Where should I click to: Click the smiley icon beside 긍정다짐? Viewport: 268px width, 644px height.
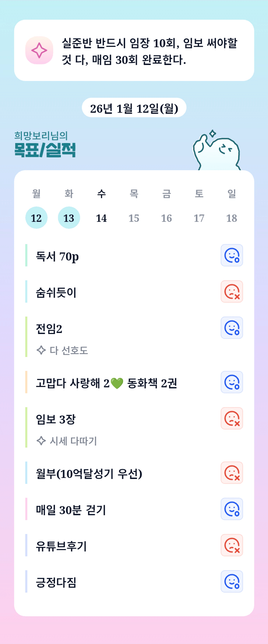click(232, 582)
